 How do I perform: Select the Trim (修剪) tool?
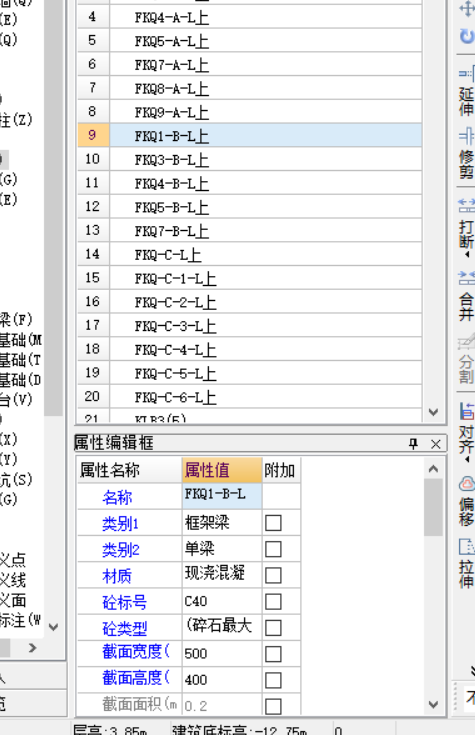(x=466, y=155)
